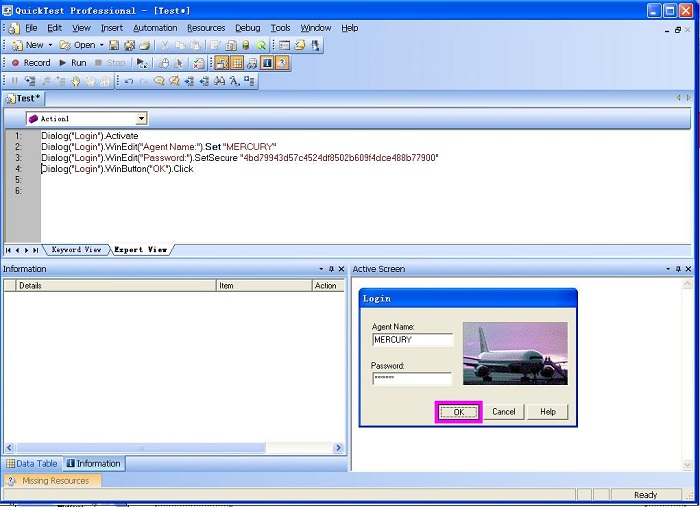This screenshot has width=700, height=507.
Task: Open the Open button dropdown arrow
Action: coord(101,45)
